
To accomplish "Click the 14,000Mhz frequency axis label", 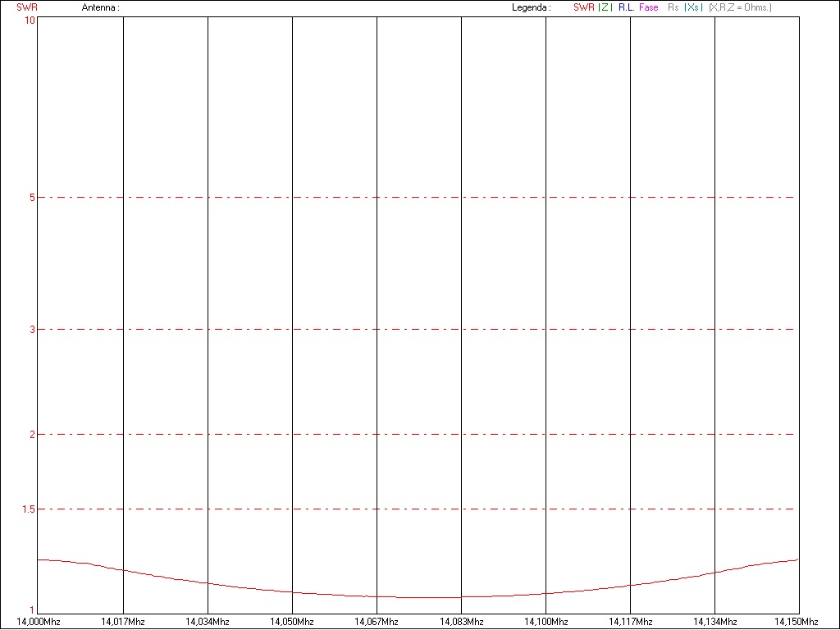I will [x=39, y=622].
